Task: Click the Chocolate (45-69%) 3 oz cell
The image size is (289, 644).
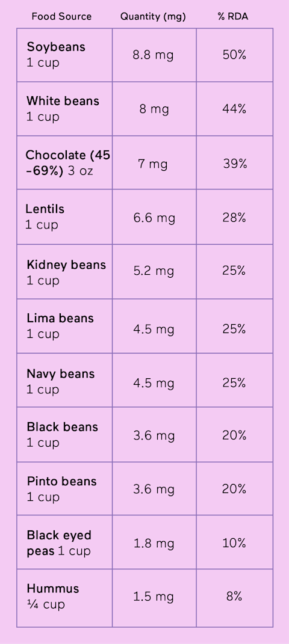Action: click(64, 162)
